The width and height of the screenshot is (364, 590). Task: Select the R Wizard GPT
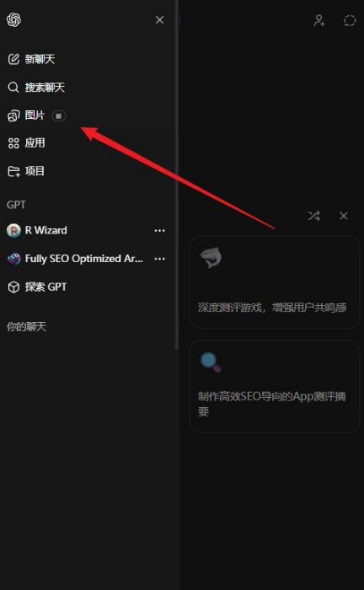click(45, 230)
